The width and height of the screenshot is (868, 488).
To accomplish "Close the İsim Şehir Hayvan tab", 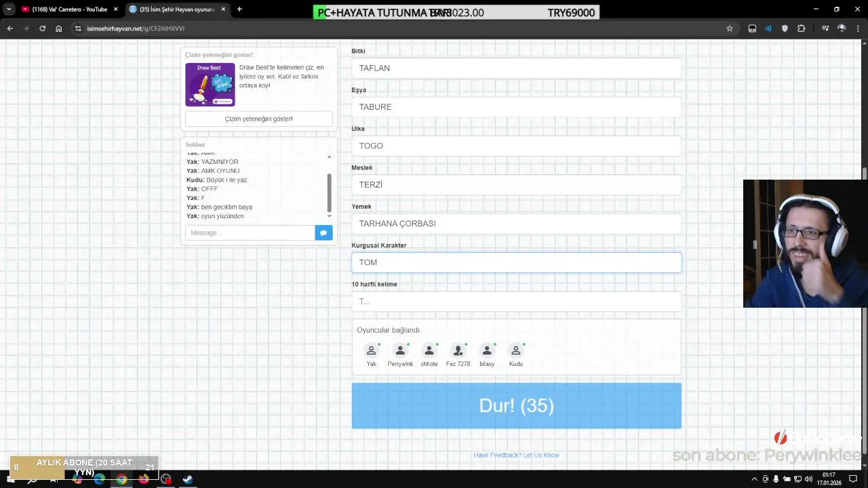I will [223, 9].
